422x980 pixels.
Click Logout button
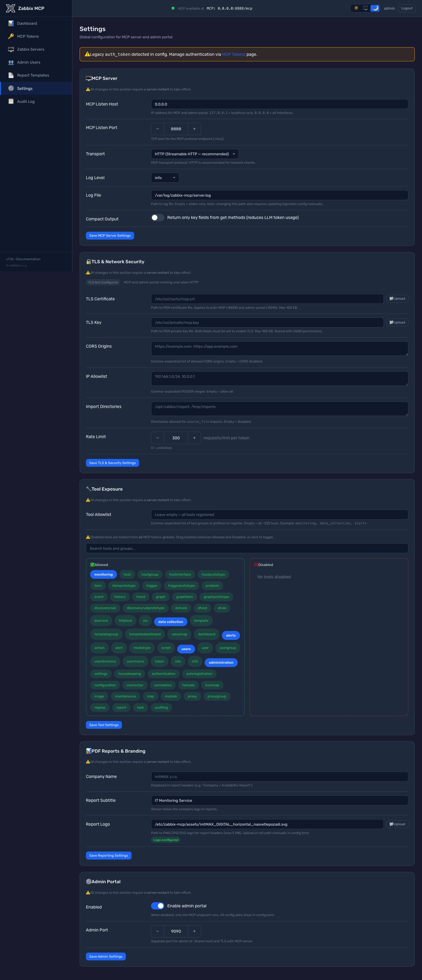(x=407, y=8)
